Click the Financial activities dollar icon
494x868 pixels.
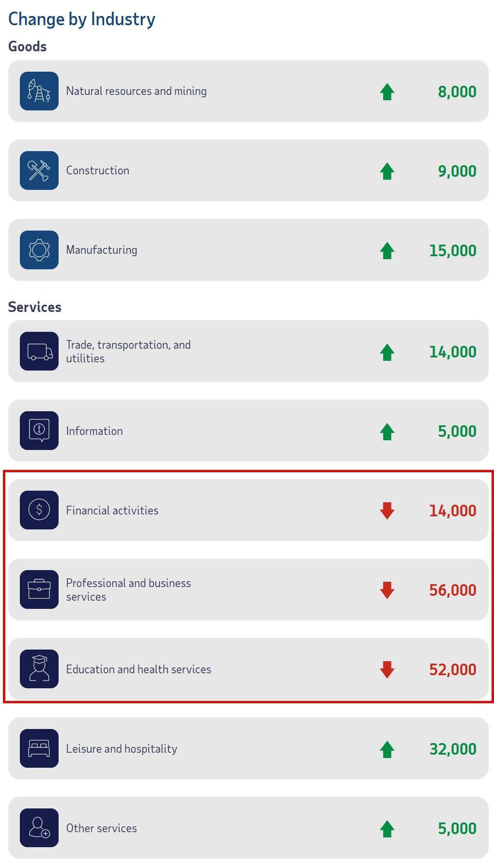(x=39, y=510)
